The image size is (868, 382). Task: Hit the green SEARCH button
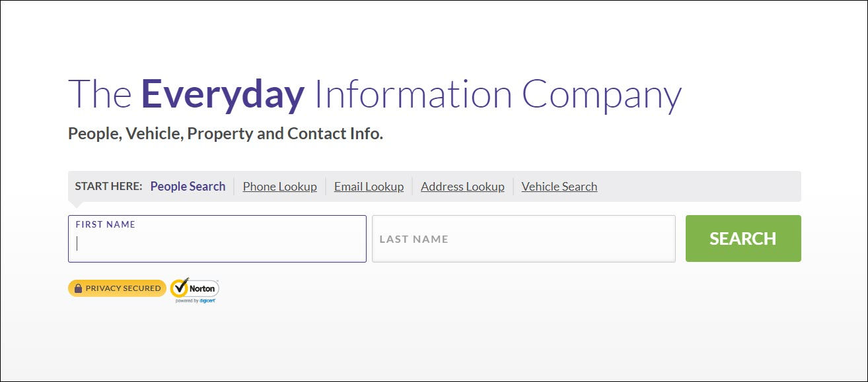[743, 238]
